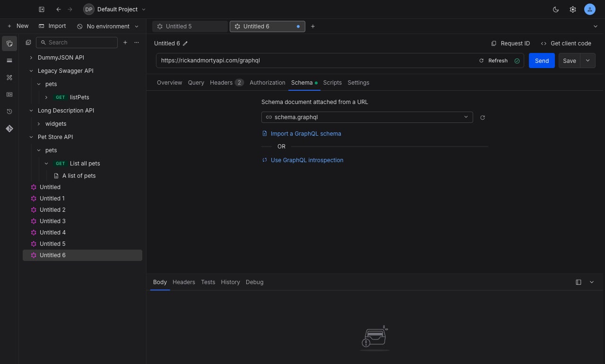Add new item with sidebar plus icon
The height and width of the screenshot is (364, 605).
point(125,43)
